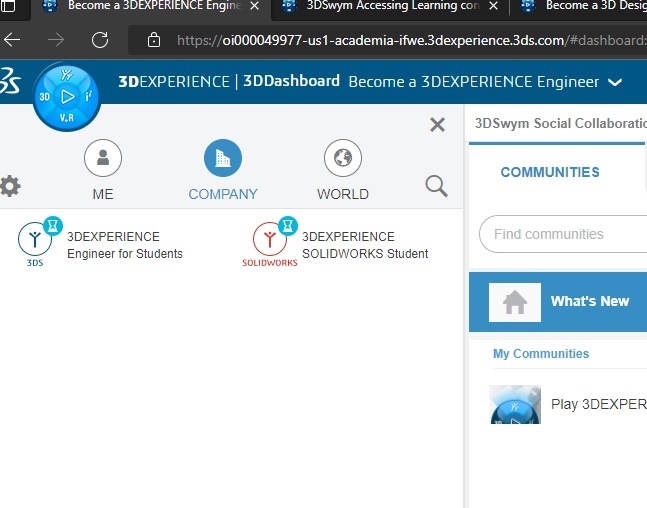Click the 'My Communities' heading

coord(541,354)
